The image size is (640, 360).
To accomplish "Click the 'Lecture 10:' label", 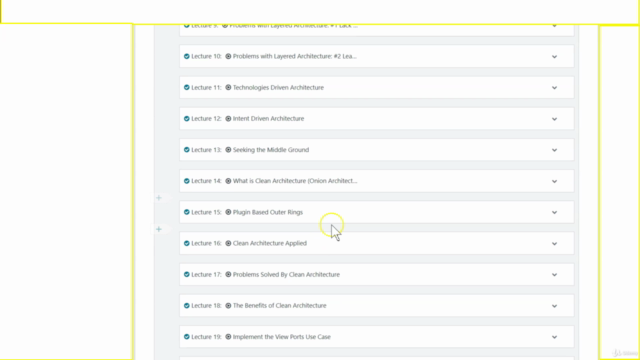I will (x=206, y=56).
